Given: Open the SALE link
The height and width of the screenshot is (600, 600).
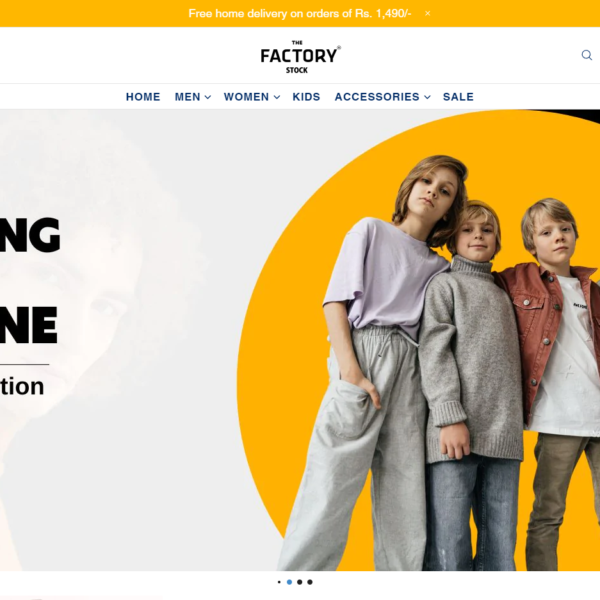Looking at the screenshot, I should (x=458, y=97).
